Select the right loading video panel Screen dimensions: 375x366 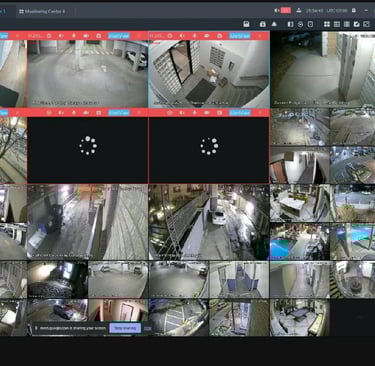(209, 150)
